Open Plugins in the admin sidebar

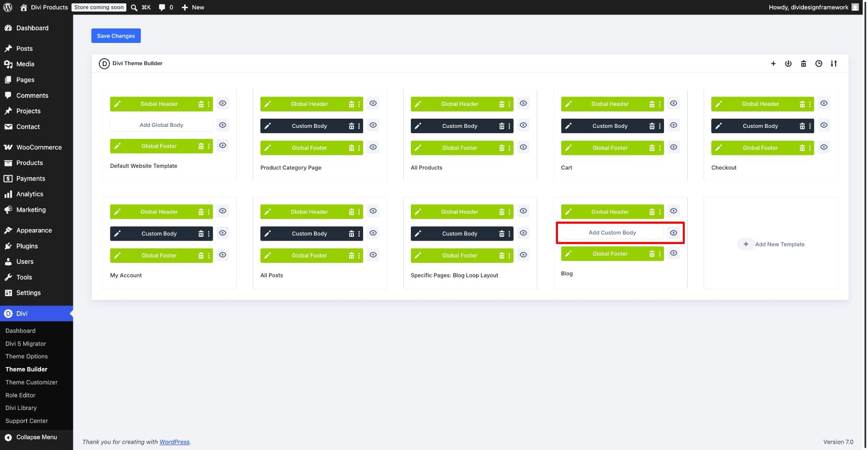click(37, 246)
